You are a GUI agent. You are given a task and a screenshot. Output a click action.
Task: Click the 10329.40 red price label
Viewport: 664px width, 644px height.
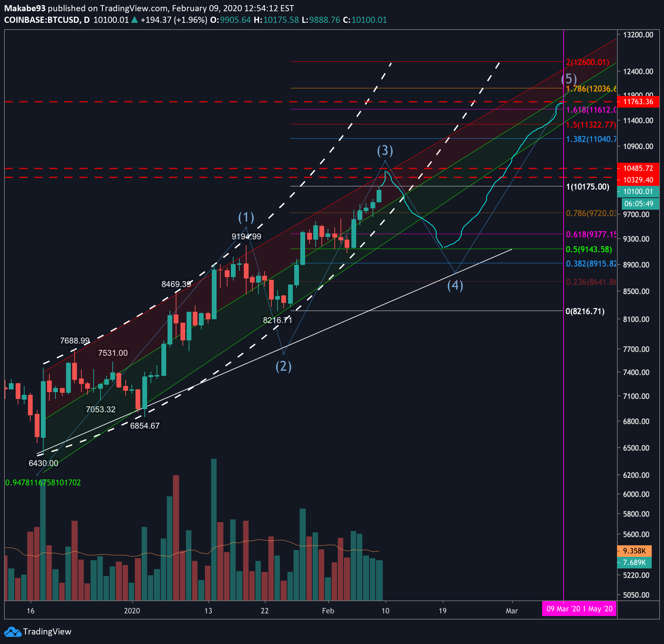click(638, 180)
